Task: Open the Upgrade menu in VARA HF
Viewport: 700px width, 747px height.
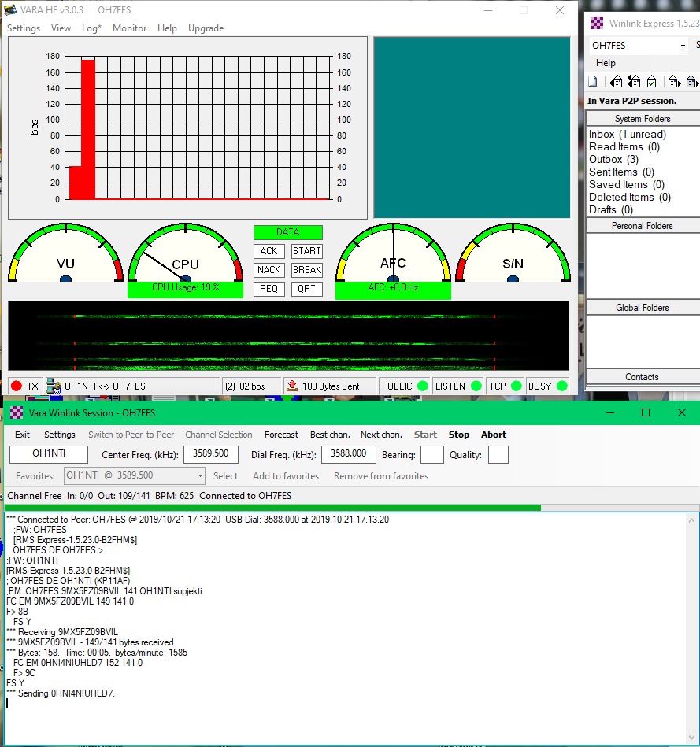Action: (x=206, y=28)
